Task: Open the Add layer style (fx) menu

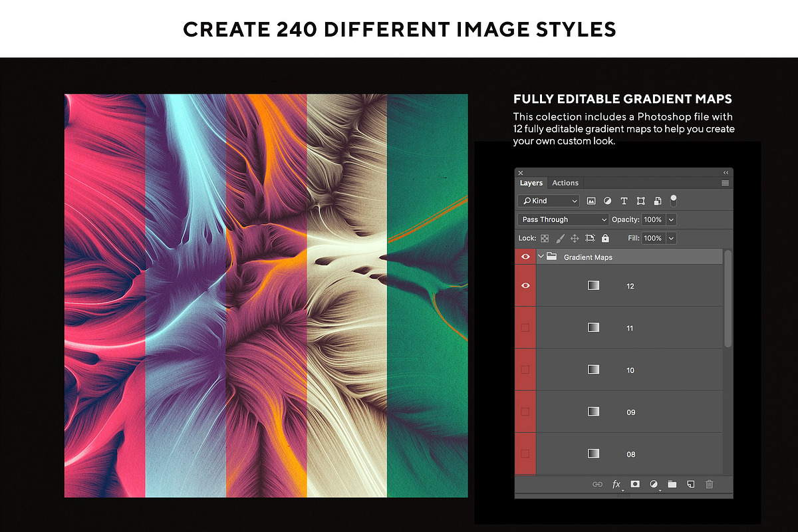Action: pyautogui.click(x=616, y=483)
